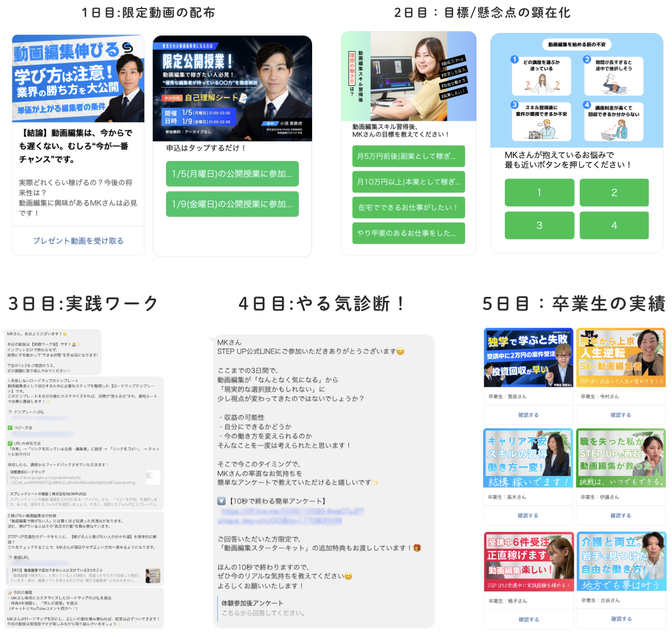Join the 1/9 Friday public class
Viewport: 672px width, 637px height.
click(232, 204)
